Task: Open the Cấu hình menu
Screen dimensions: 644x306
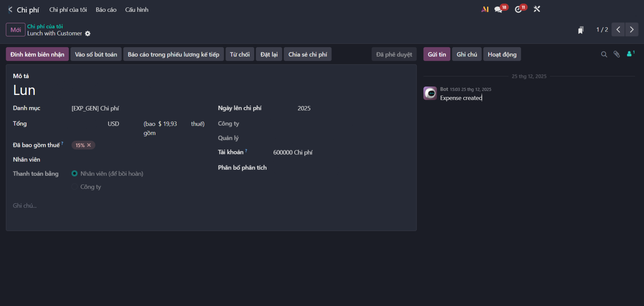Action: pyautogui.click(x=137, y=10)
